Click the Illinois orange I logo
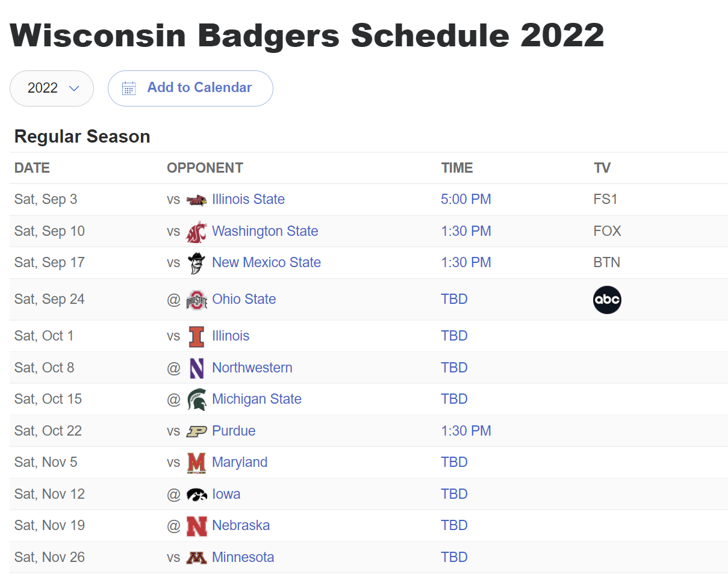Image resolution: width=728 pixels, height=583 pixels. tap(196, 337)
